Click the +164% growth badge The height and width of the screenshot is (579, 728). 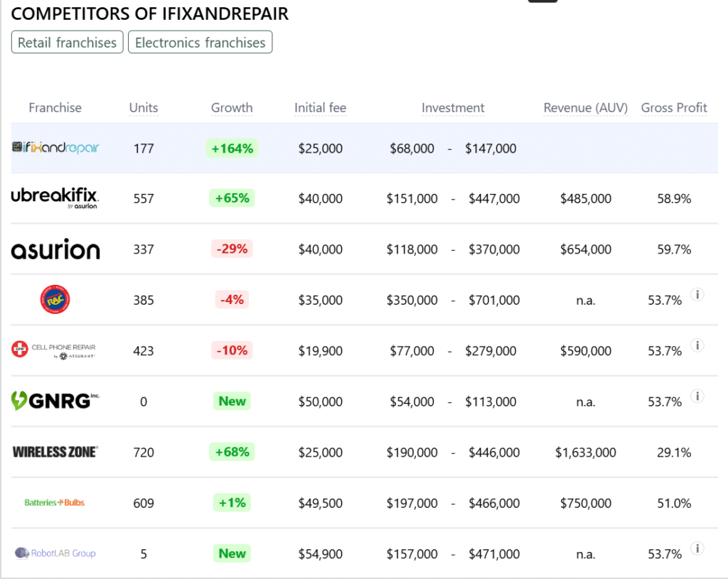point(232,148)
